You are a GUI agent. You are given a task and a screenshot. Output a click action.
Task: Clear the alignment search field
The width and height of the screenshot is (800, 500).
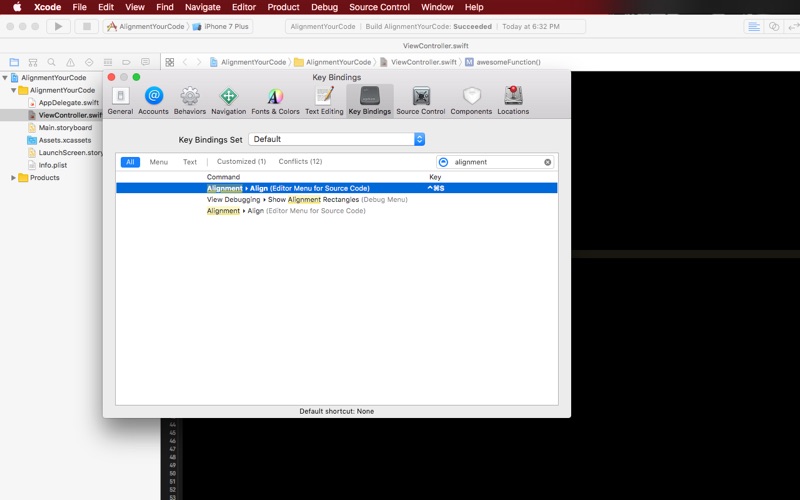coord(547,162)
